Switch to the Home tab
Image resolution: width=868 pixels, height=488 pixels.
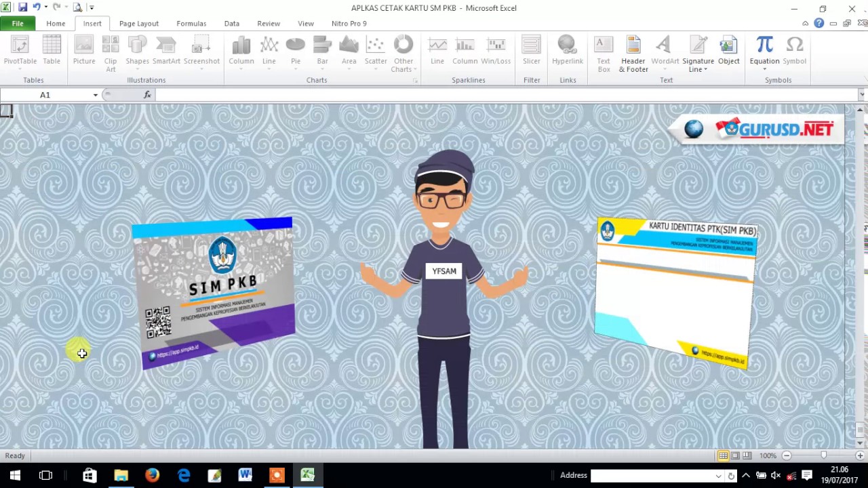[x=56, y=24]
